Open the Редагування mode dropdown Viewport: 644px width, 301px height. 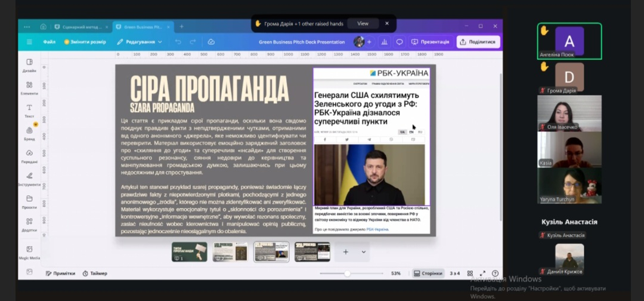click(x=139, y=42)
